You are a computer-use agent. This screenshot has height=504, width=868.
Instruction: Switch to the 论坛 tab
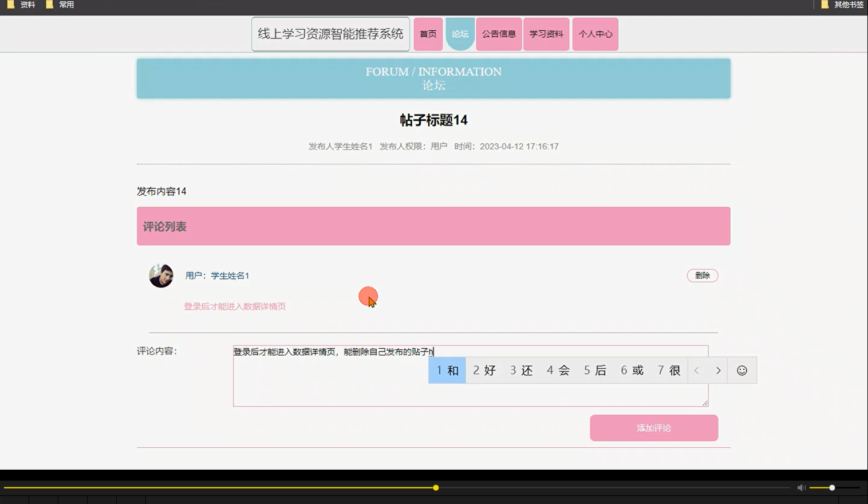point(460,34)
